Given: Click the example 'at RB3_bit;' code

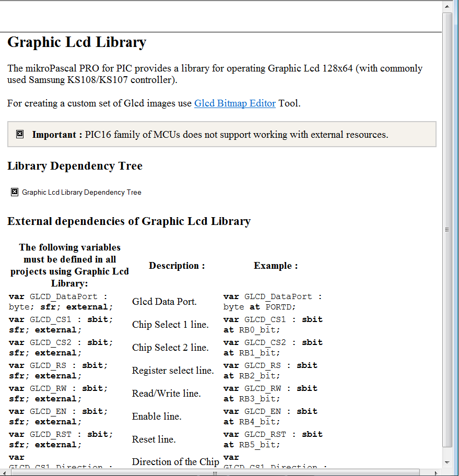Looking at the screenshot, I should tap(252, 399).
